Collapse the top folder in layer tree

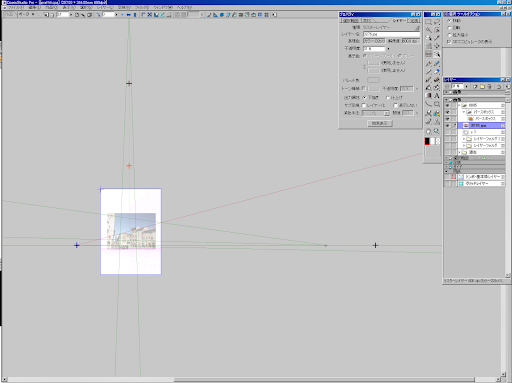pos(459,105)
